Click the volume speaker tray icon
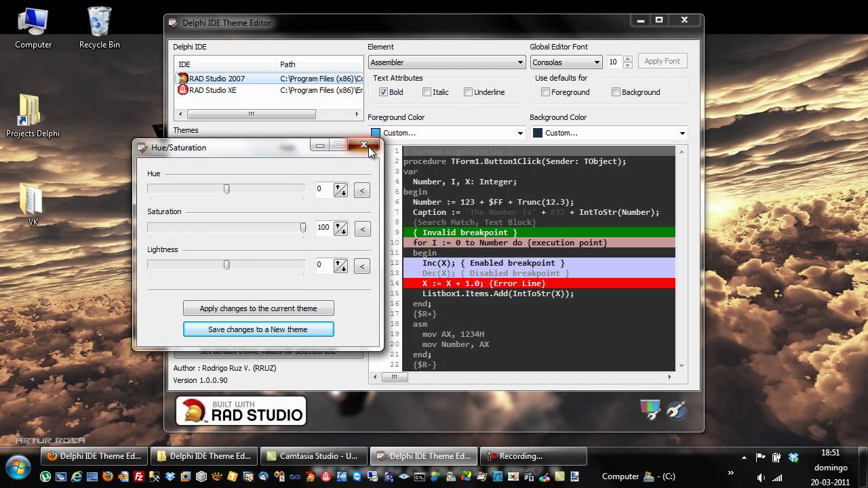 [x=761, y=477]
